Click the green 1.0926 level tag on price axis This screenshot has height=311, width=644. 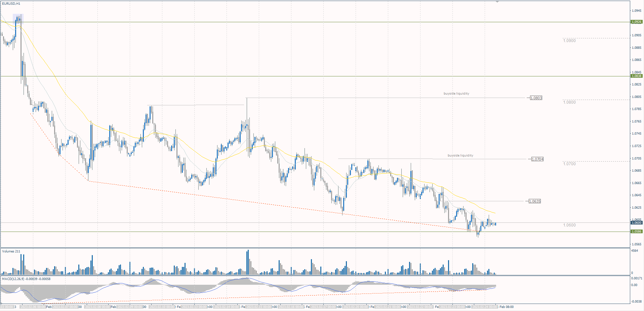tap(637, 22)
